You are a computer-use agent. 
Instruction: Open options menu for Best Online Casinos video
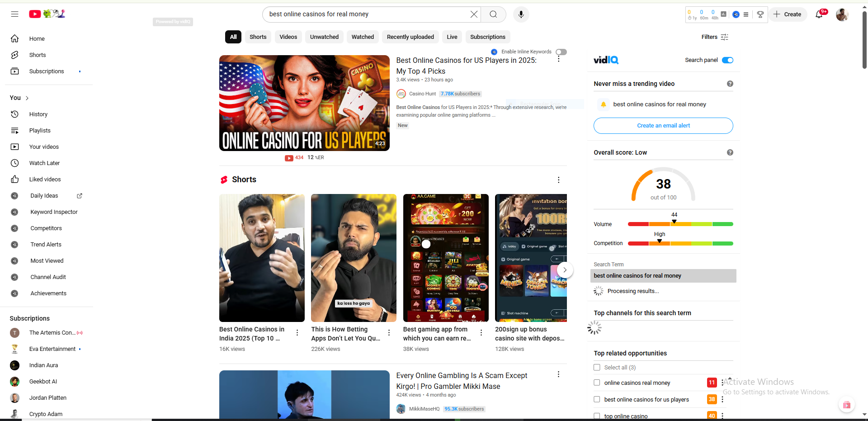tap(558, 59)
